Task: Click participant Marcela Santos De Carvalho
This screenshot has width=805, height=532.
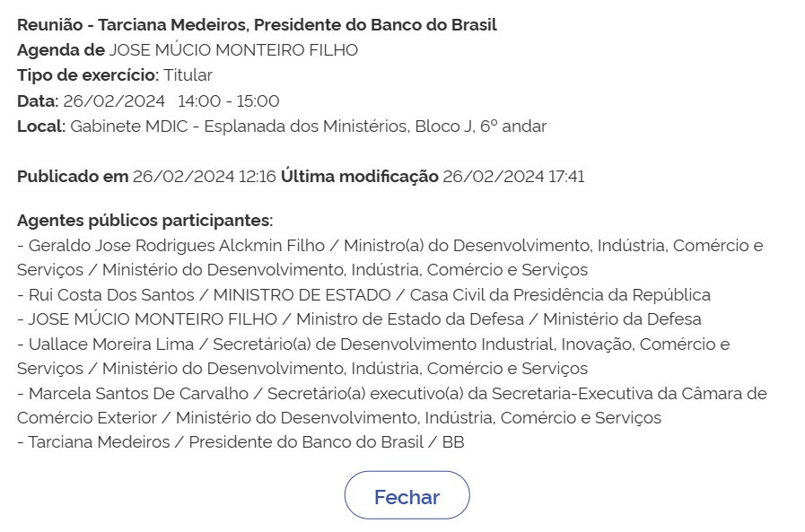Action: [x=138, y=393]
